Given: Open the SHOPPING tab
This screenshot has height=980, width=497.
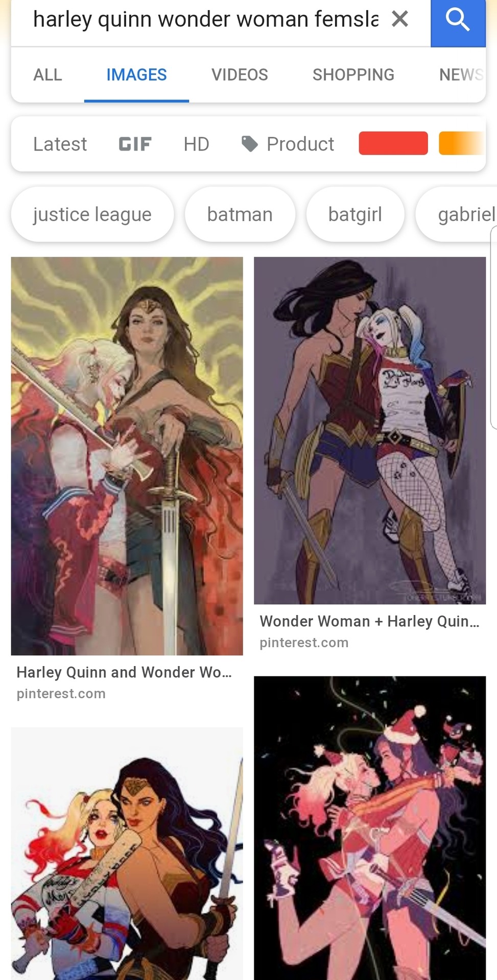Looking at the screenshot, I should (x=353, y=75).
